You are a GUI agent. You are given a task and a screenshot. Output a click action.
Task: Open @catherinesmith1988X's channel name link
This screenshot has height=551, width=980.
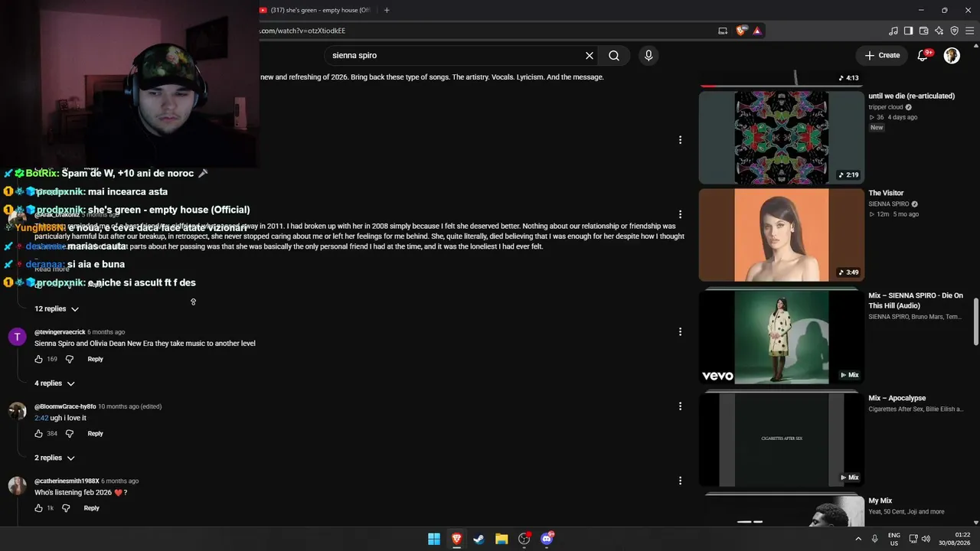(67, 481)
